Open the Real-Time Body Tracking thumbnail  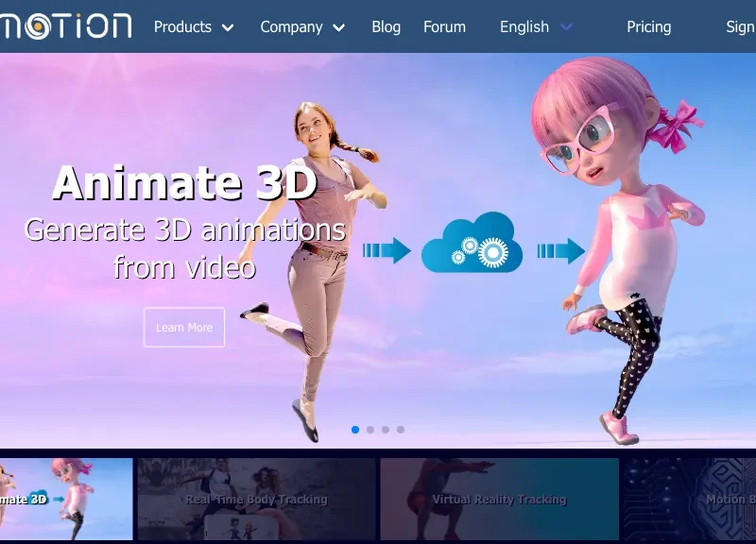256,499
